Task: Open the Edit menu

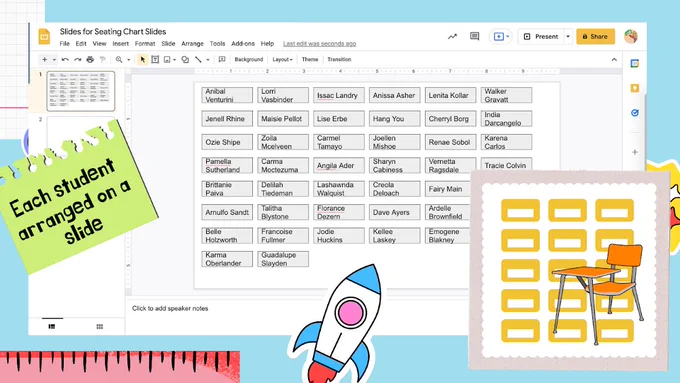Action: coord(81,44)
